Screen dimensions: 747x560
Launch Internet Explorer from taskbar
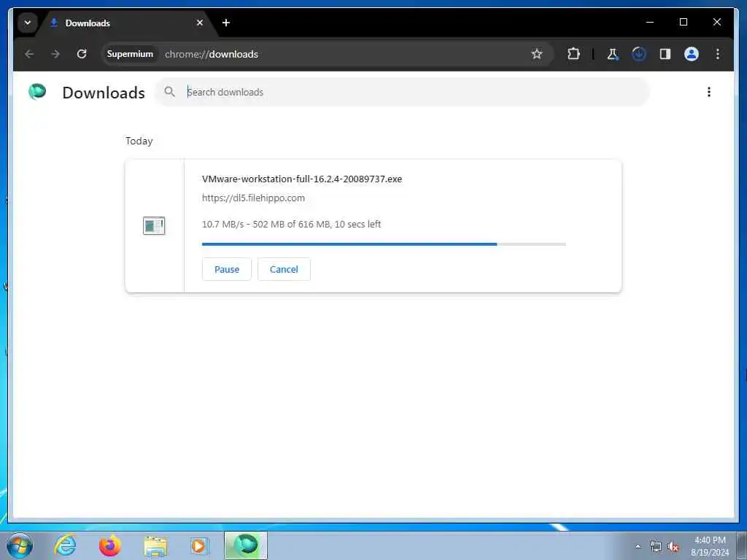coord(65,545)
